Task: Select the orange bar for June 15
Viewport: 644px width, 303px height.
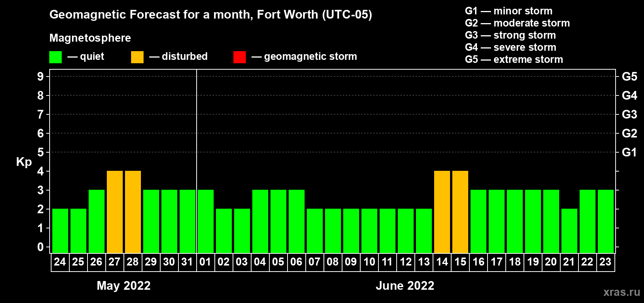Action: pos(460,212)
